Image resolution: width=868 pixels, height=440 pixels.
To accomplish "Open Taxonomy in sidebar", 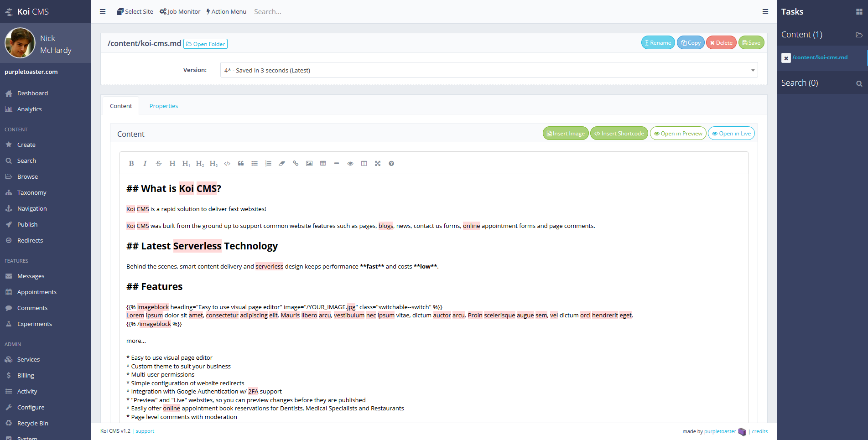I will 31,192.
